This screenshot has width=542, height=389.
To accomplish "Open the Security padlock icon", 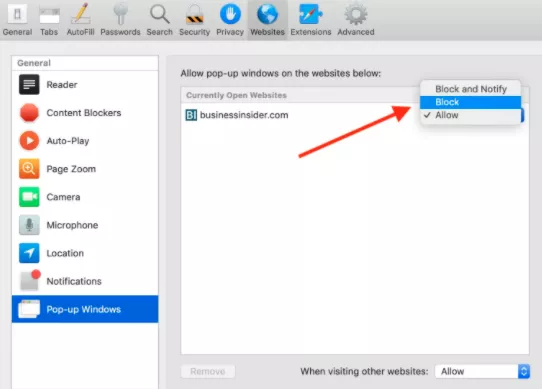I will (x=195, y=15).
